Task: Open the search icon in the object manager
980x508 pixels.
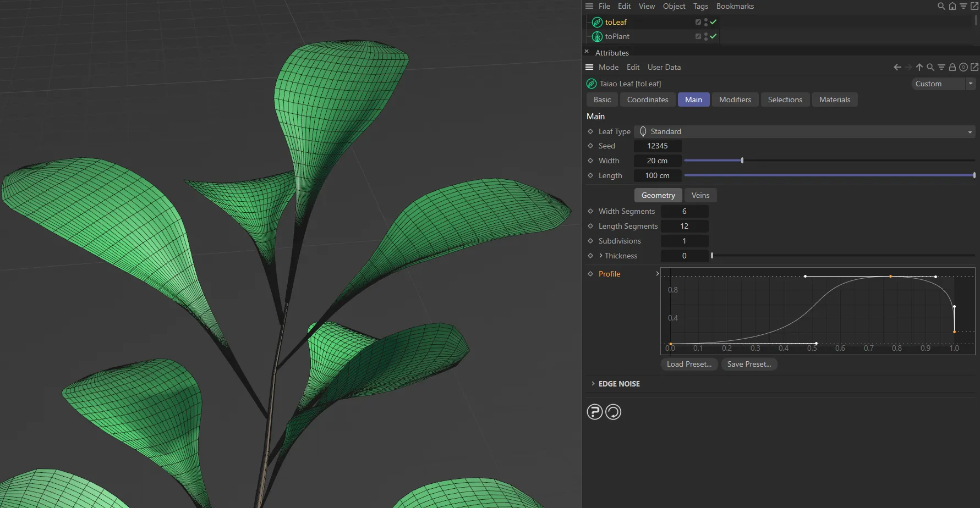Action: (940, 6)
